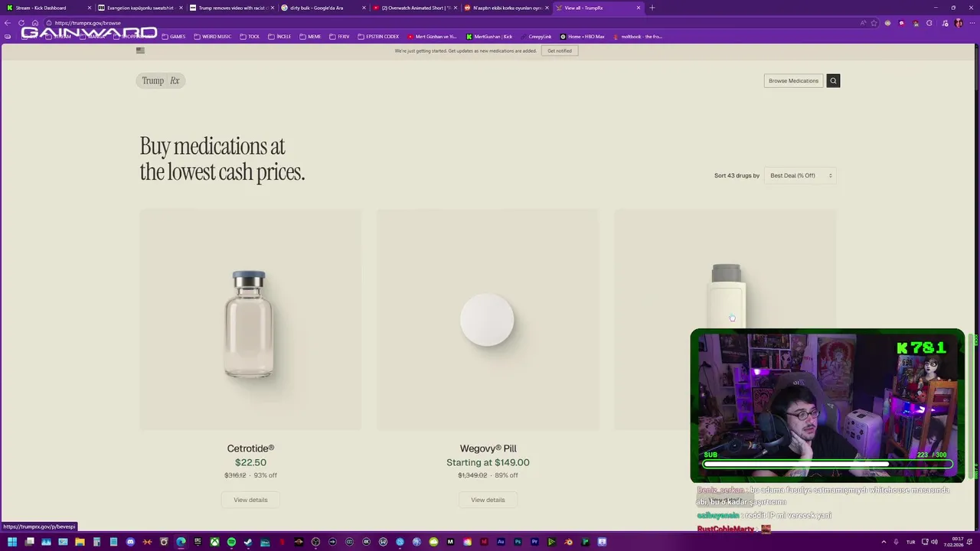Screen dimensions: 980x551
Task: Click the browser refresh button
Action: (x=21, y=23)
